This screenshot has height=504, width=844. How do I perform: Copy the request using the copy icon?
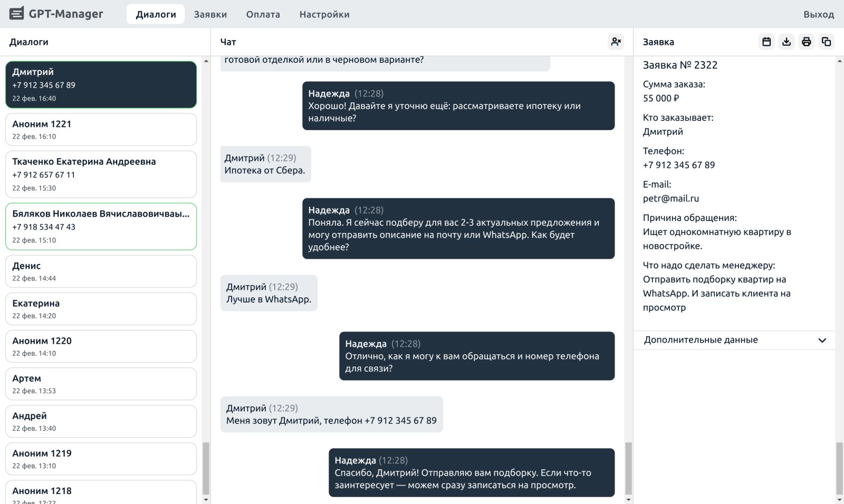(826, 42)
